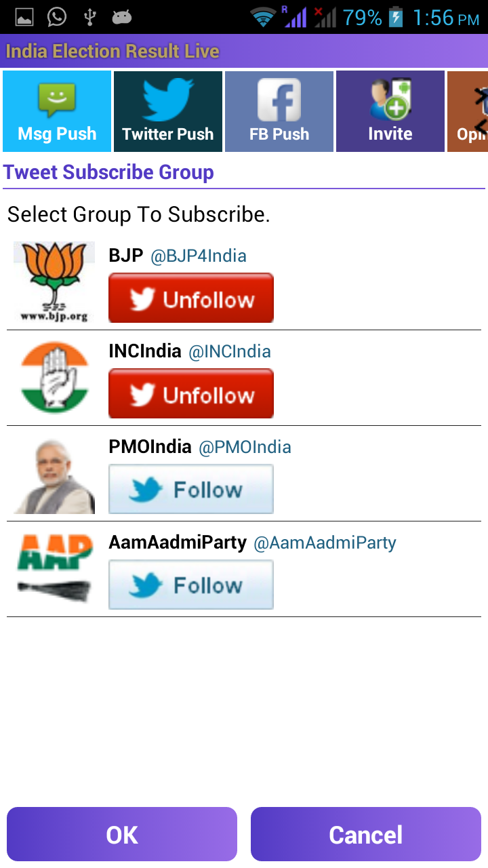Unfollow the BJP group

pyautogui.click(x=191, y=298)
